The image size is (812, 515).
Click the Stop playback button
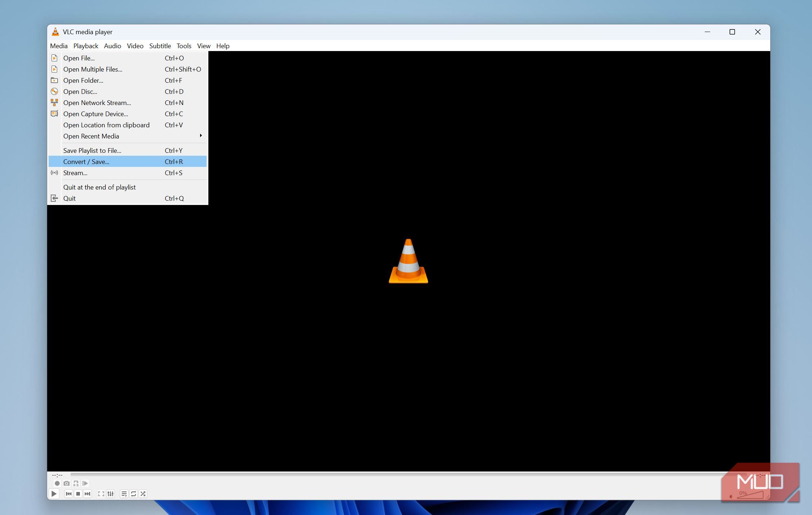tap(78, 494)
